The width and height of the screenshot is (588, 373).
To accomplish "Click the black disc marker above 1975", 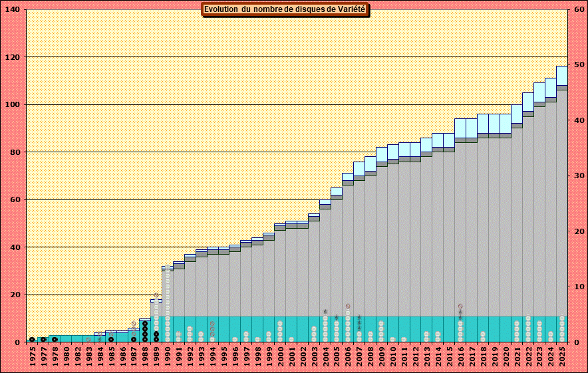I will click(32, 339).
